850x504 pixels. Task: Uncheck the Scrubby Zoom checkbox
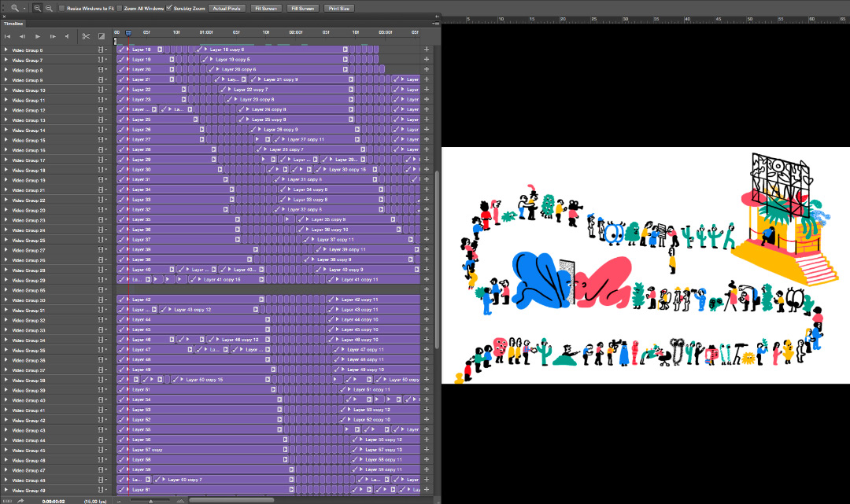tap(168, 8)
